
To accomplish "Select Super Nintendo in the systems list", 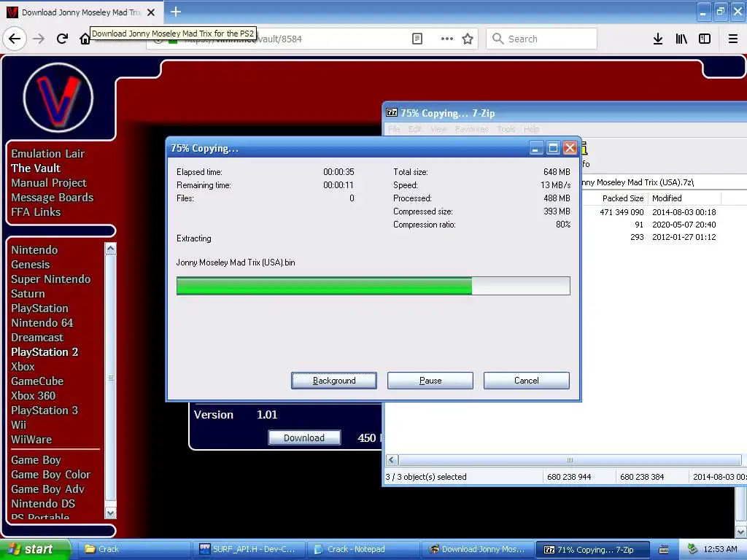I will [50, 279].
